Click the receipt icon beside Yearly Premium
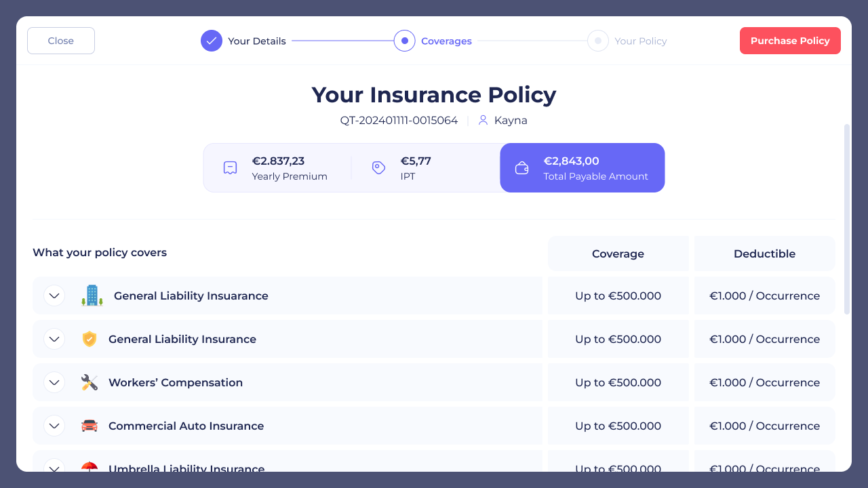 [x=230, y=168]
